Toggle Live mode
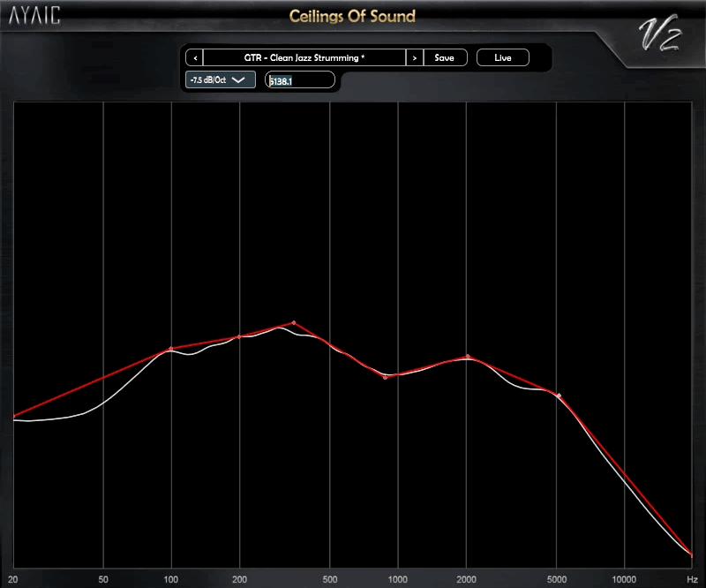Image resolution: width=706 pixels, height=588 pixels. click(502, 57)
